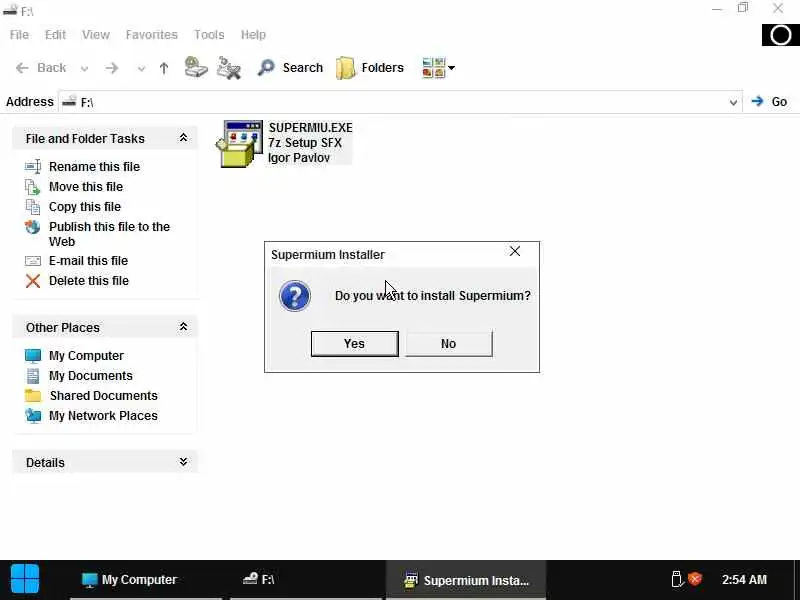Click the red security shield tray icon
800x600 pixels.
click(x=695, y=579)
